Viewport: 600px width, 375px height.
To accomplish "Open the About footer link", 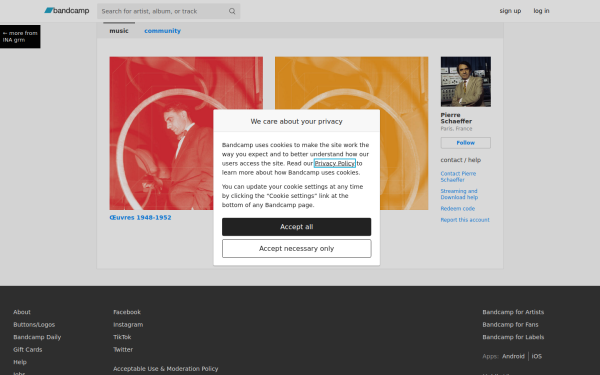I will coord(22,312).
